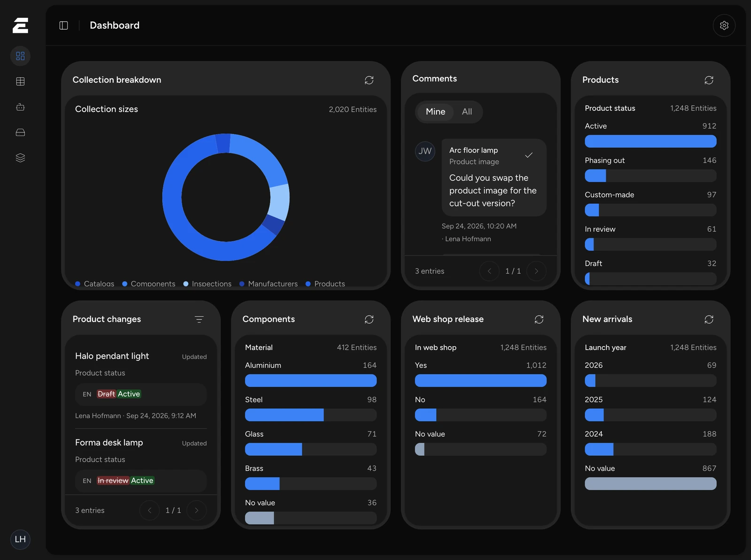Viewport: 751px width, 560px height.
Task: Click the Dashboard page title
Action: pos(115,25)
